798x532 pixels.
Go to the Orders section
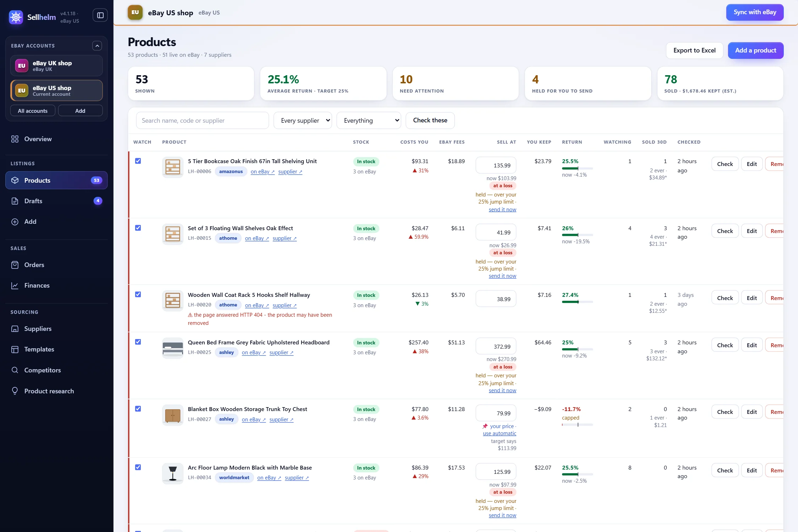coord(56,265)
